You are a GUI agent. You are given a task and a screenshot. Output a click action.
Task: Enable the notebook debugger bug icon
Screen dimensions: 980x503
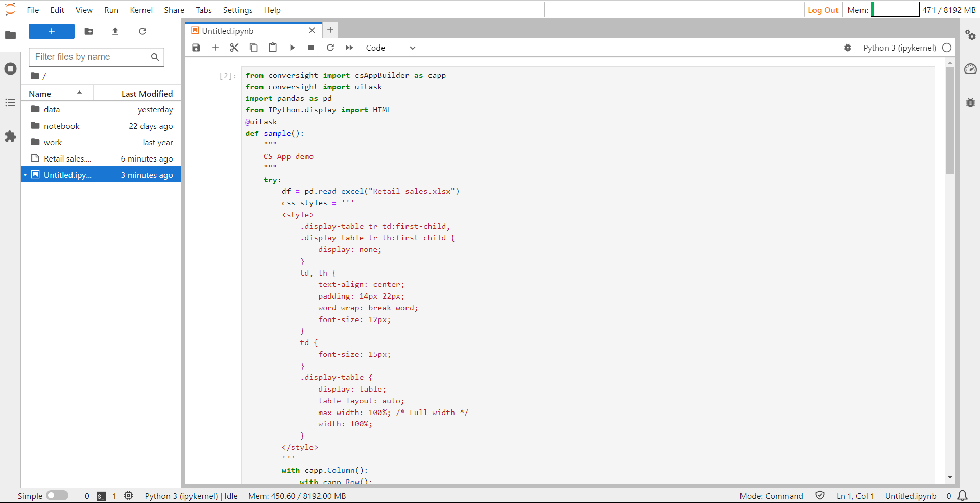[x=848, y=48]
